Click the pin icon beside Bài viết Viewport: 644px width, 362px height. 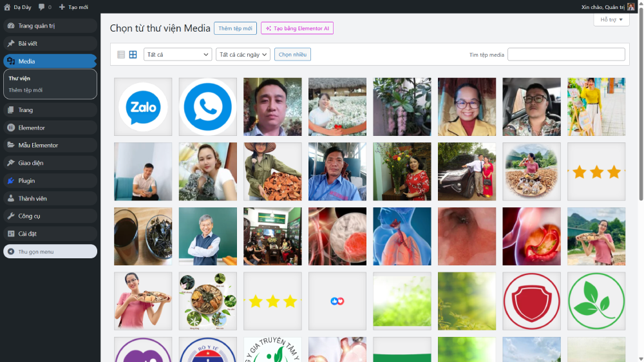[11, 44]
